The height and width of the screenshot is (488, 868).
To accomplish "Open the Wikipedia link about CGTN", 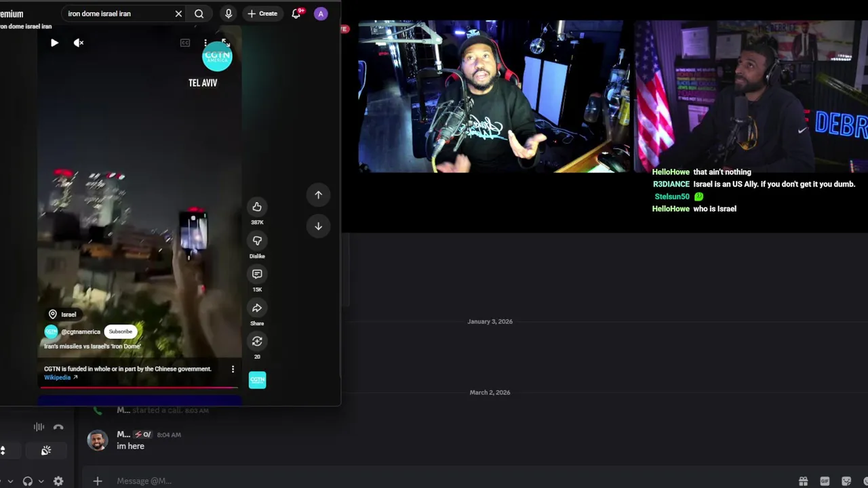I will 61,378.
